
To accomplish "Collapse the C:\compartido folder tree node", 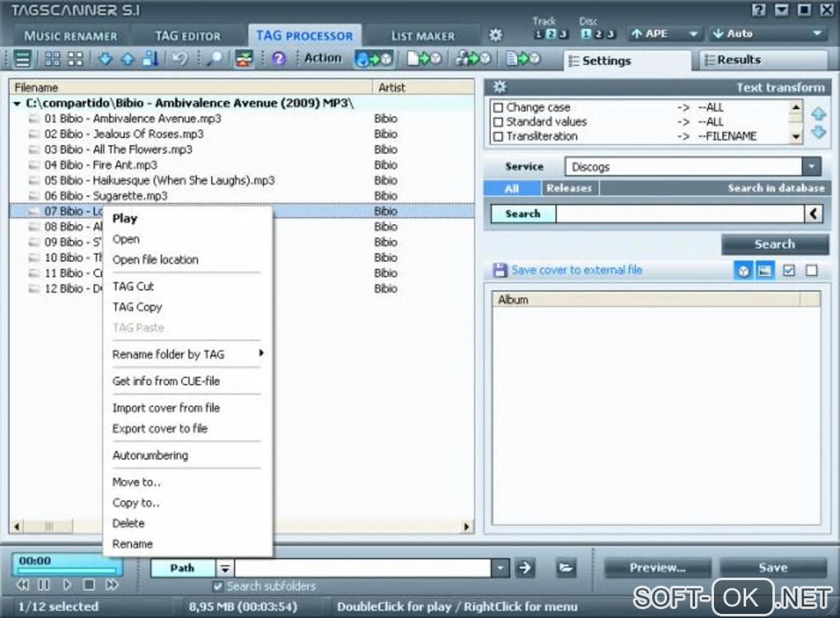I will pos(17,104).
